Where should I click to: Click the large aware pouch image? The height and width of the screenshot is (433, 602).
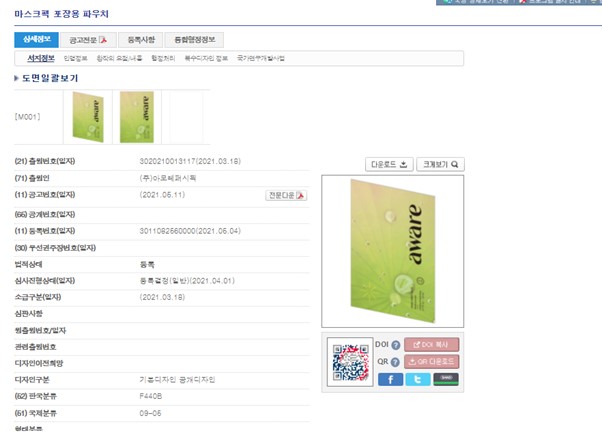392,251
